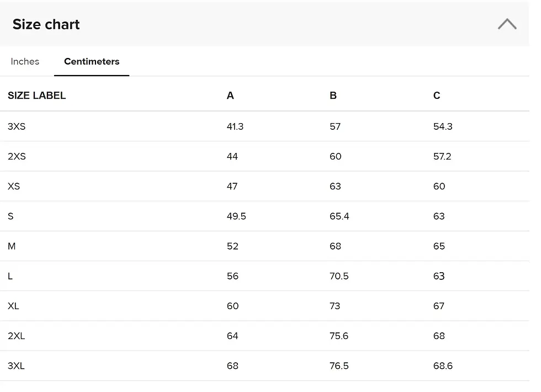Select the Centimeters tab

92,61
